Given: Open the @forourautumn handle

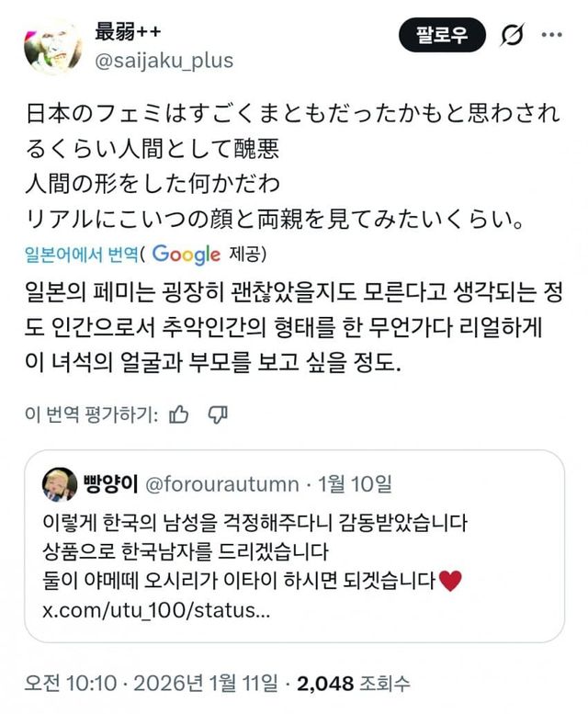Looking at the screenshot, I should click(x=221, y=483).
